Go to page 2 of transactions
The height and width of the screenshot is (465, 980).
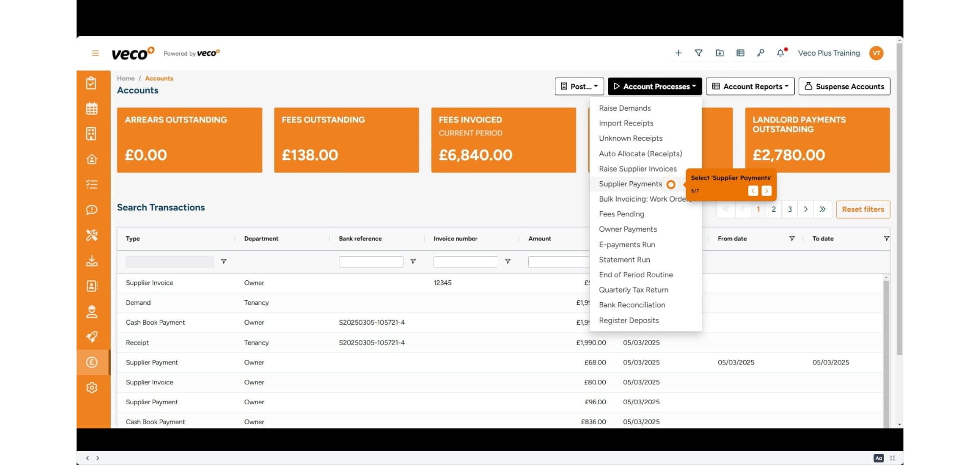tap(774, 209)
